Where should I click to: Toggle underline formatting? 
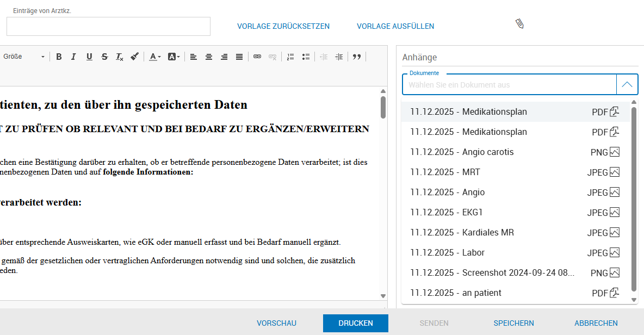pyautogui.click(x=89, y=57)
